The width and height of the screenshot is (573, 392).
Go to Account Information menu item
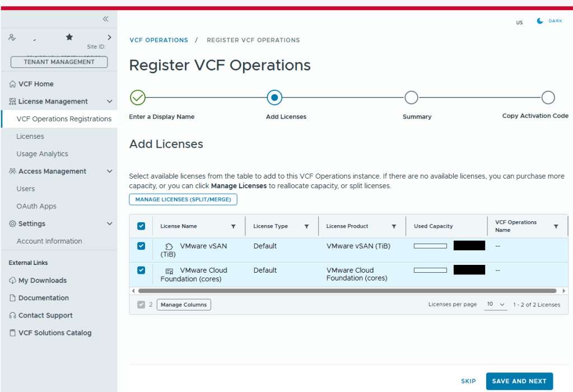[49, 241]
